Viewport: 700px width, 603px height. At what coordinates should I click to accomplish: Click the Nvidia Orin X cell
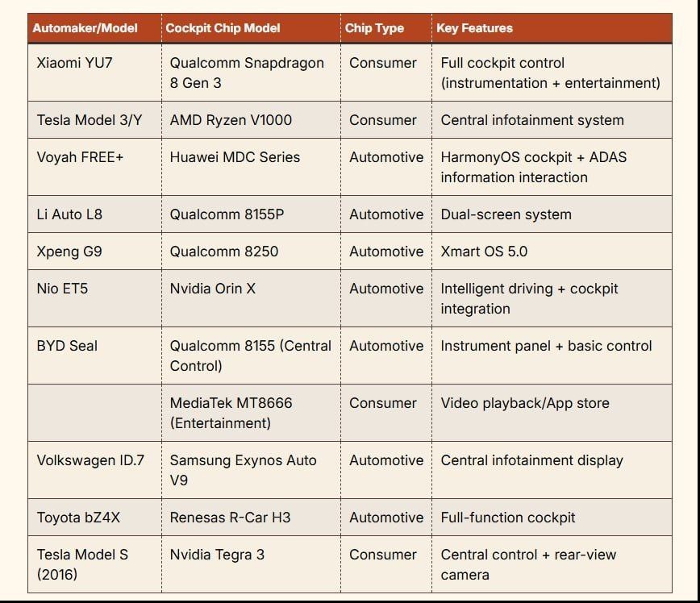251,298
